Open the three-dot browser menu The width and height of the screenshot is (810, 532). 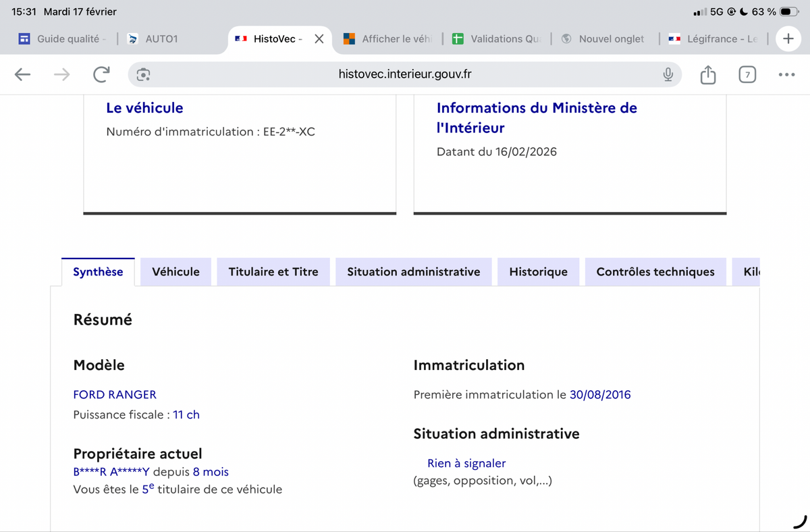tap(786, 75)
